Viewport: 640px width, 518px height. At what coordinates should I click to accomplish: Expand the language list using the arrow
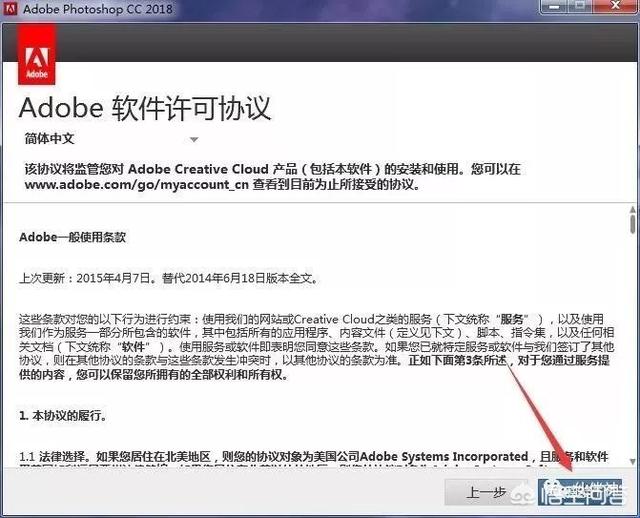pyautogui.click(x=194, y=140)
